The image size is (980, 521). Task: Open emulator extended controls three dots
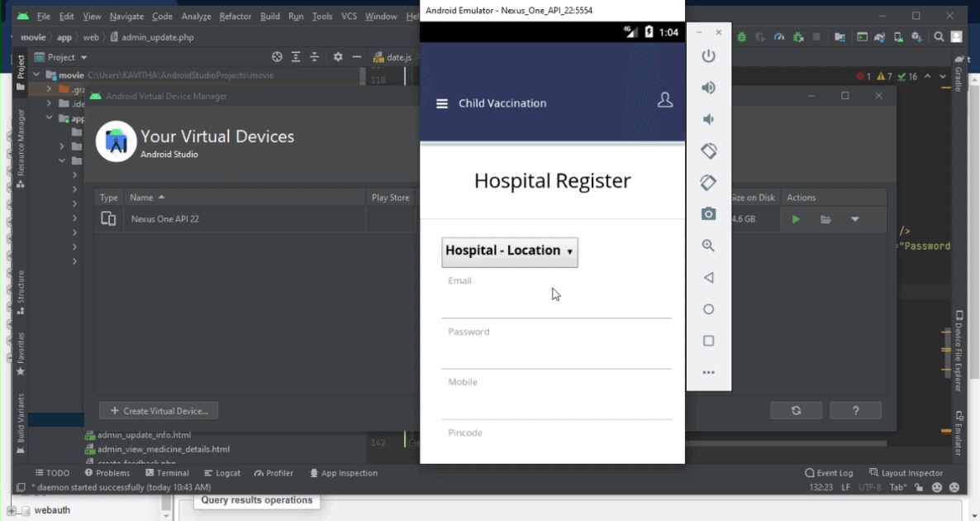[708, 373]
